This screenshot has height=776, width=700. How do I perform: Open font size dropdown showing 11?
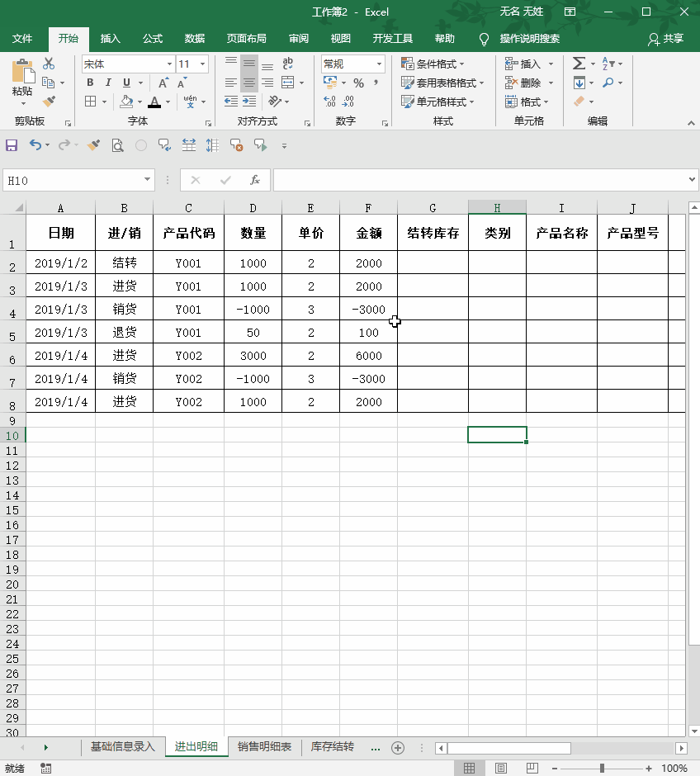[x=202, y=64]
